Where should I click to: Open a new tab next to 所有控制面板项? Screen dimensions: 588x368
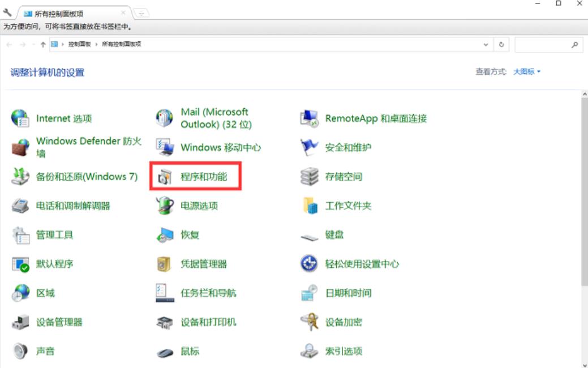click(x=141, y=14)
